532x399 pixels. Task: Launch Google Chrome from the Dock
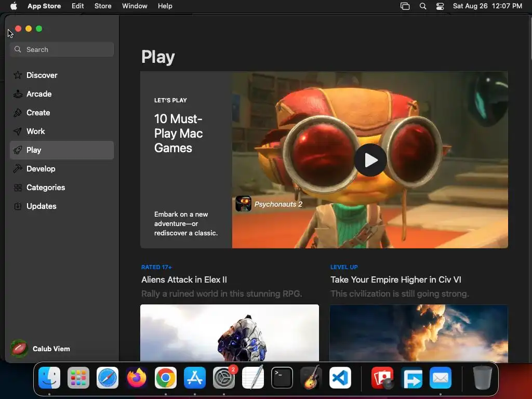click(166, 378)
